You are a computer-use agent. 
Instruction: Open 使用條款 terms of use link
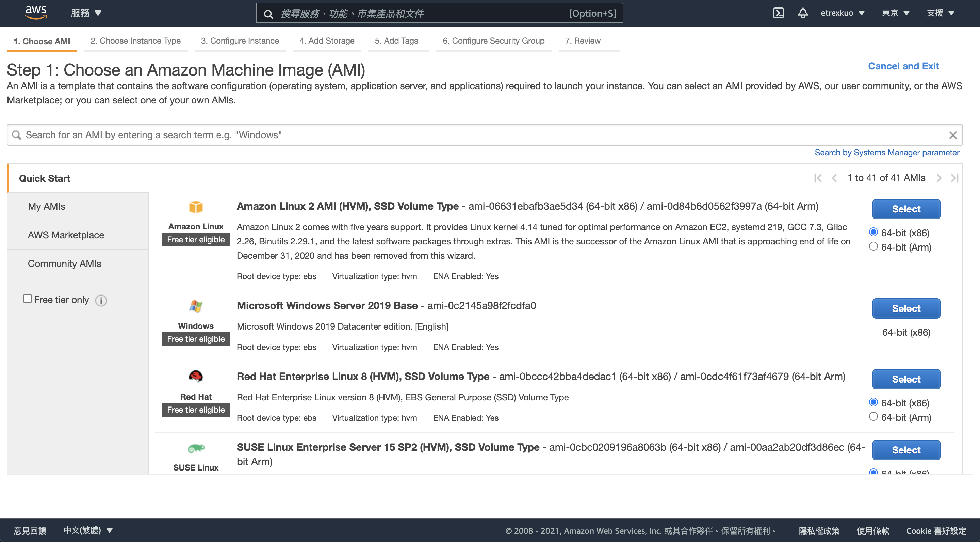click(872, 530)
